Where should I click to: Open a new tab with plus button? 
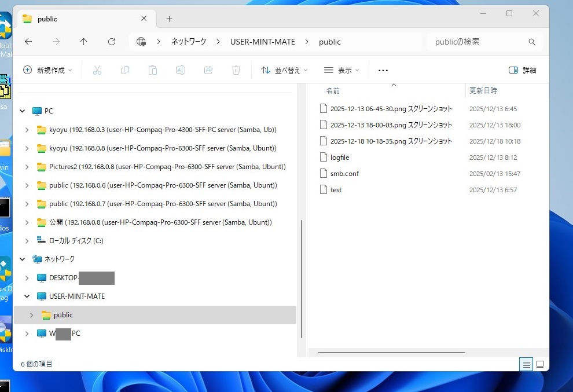(169, 19)
